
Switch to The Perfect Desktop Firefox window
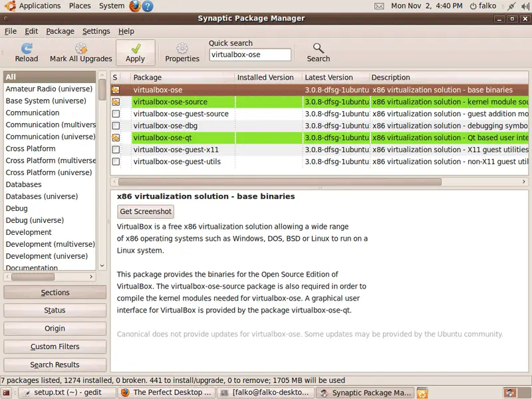pos(167,393)
